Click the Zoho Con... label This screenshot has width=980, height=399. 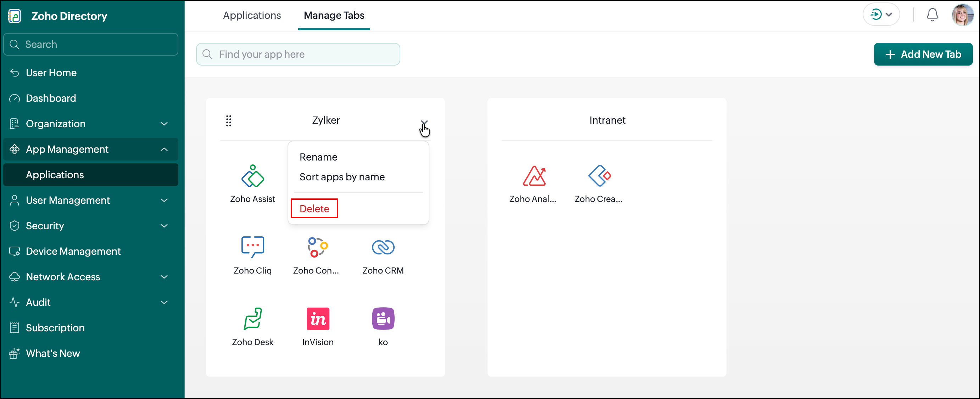point(316,270)
